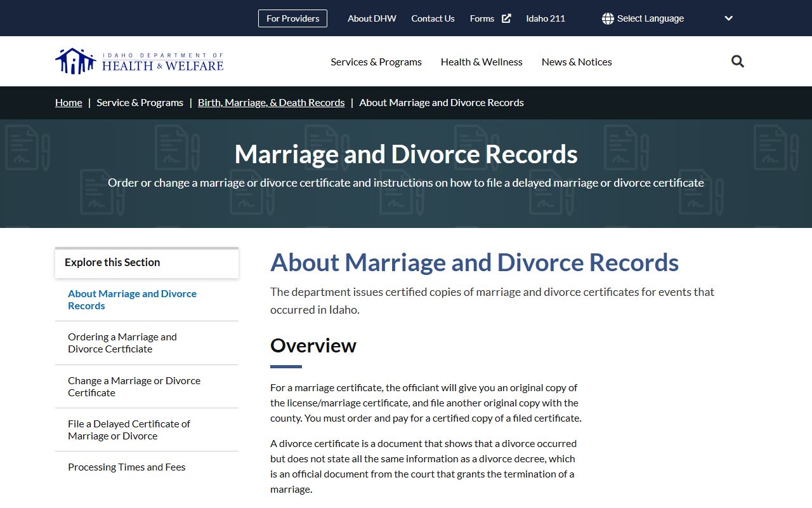Expand the language chevron dropdown
This screenshot has width=812, height=508.
[x=728, y=18]
